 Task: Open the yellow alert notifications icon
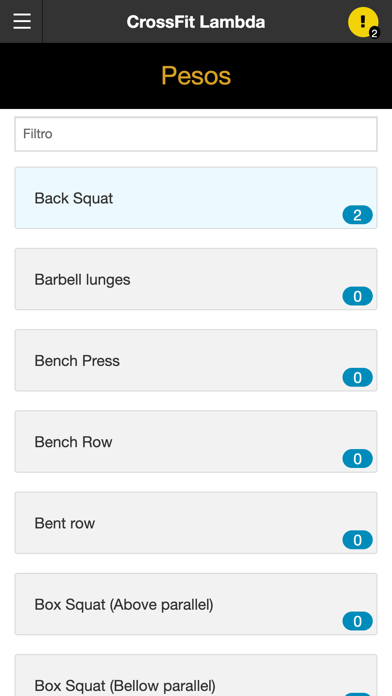pyautogui.click(x=363, y=21)
